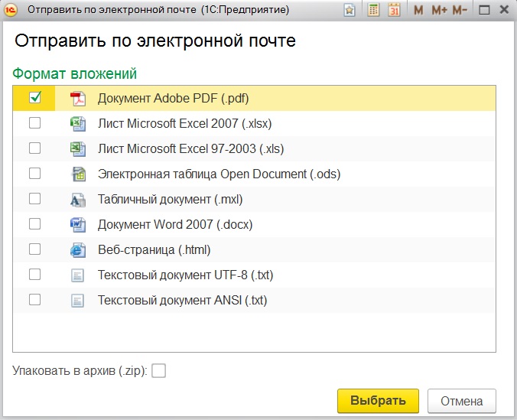Uncheck the Adobe PDF format checkbox
The width and height of the screenshot is (517, 420).
pos(34,98)
